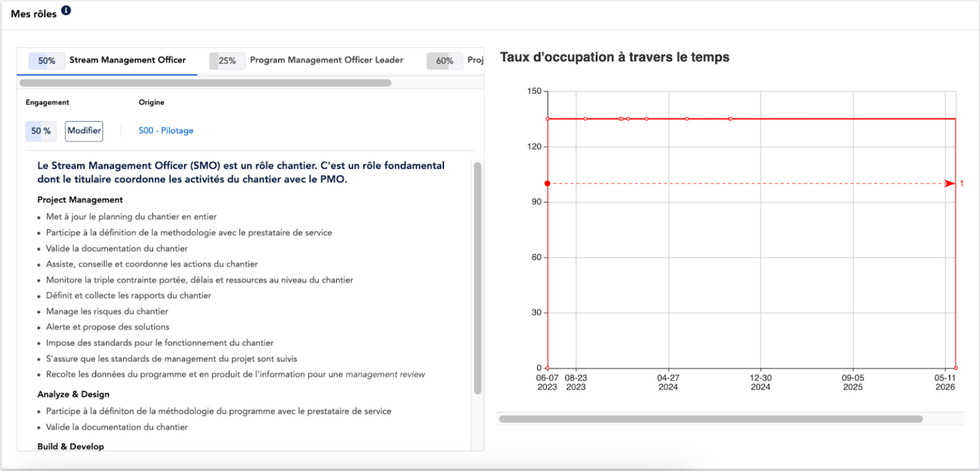Click the 50% engagement badge on the active tab

46,60
